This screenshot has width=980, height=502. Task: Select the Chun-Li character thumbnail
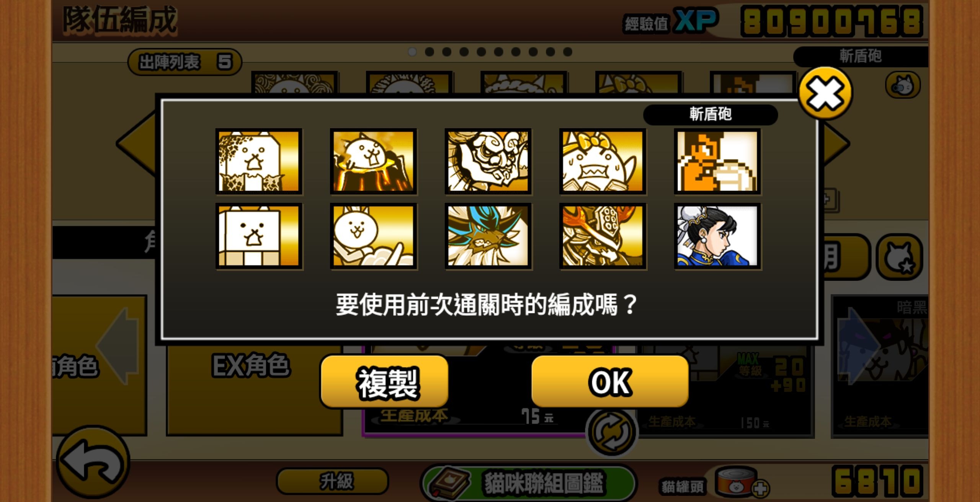pyautogui.click(x=717, y=236)
